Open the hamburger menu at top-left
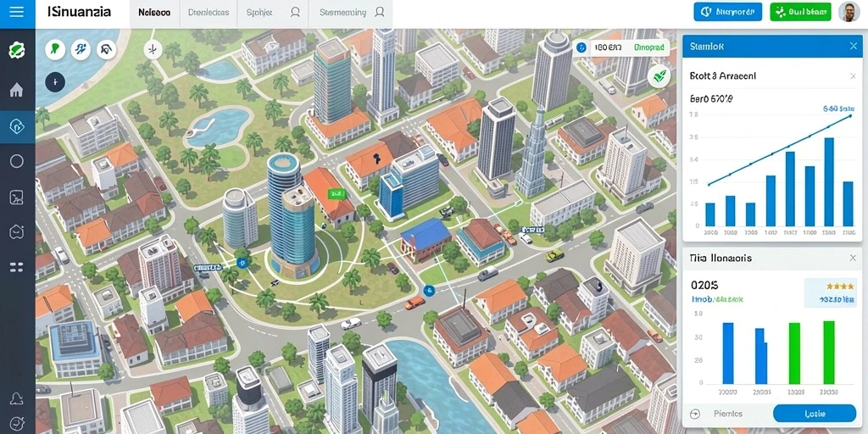The image size is (868, 434). pos(17,12)
